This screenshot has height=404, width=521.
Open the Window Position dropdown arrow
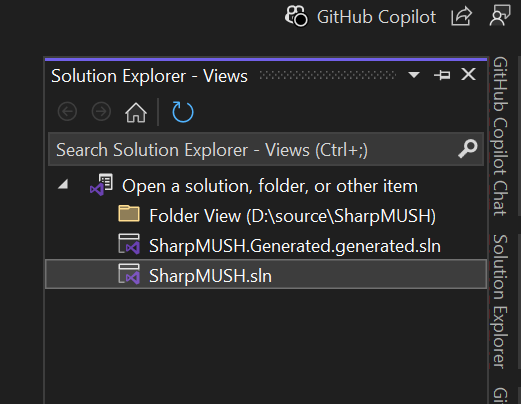click(414, 75)
